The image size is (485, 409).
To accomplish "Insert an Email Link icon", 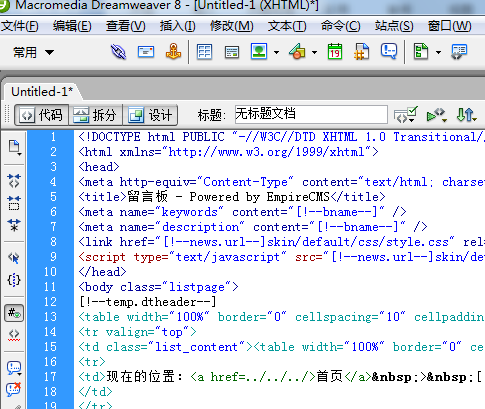I will (146, 52).
